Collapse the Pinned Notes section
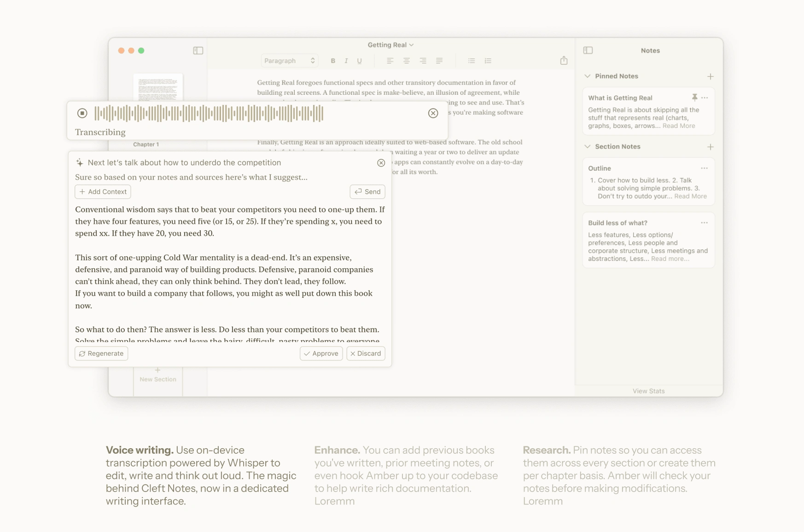Screen dimensions: 804x532 click(588, 76)
